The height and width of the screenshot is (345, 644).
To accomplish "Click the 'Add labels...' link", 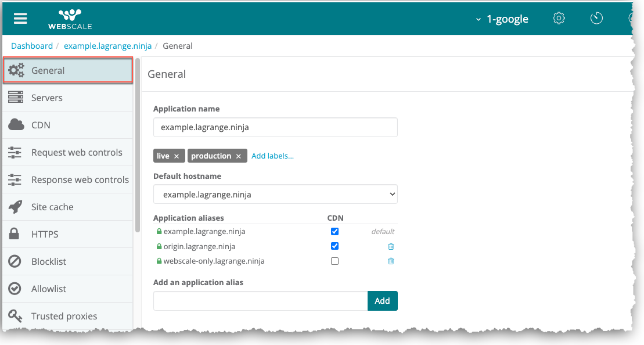I will click(x=272, y=156).
